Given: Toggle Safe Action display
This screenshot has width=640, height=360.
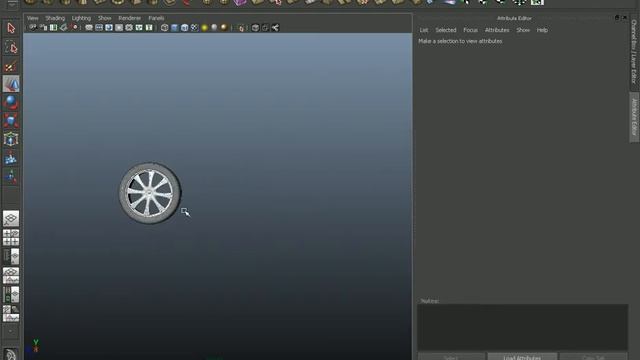Looking at the screenshot, I should 139,27.
